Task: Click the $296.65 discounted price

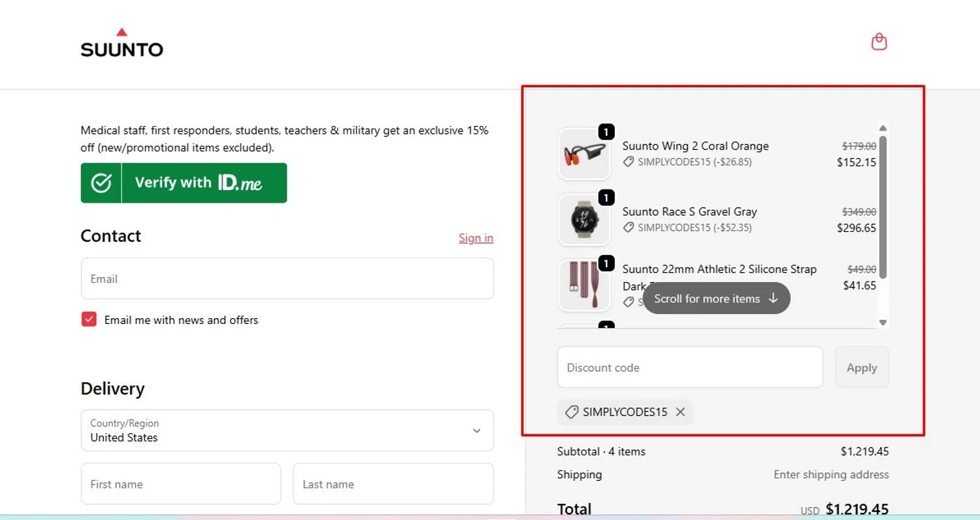Action: [857, 228]
